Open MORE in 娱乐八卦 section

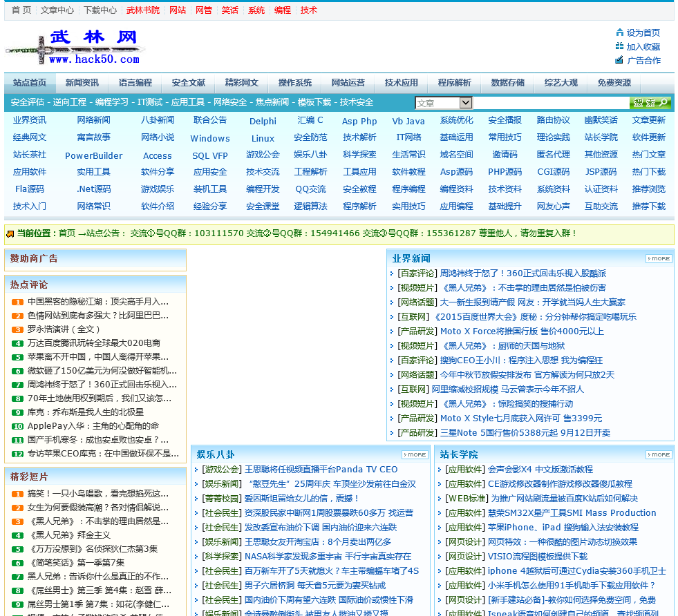click(415, 454)
